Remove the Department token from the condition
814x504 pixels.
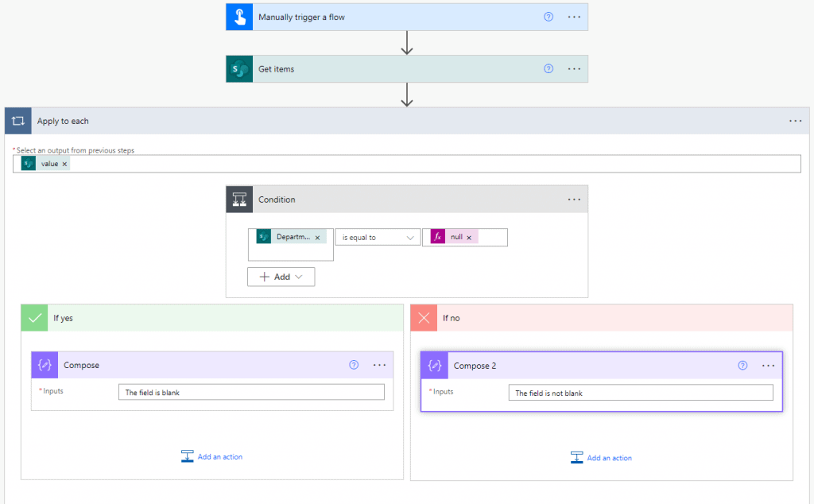coord(317,237)
